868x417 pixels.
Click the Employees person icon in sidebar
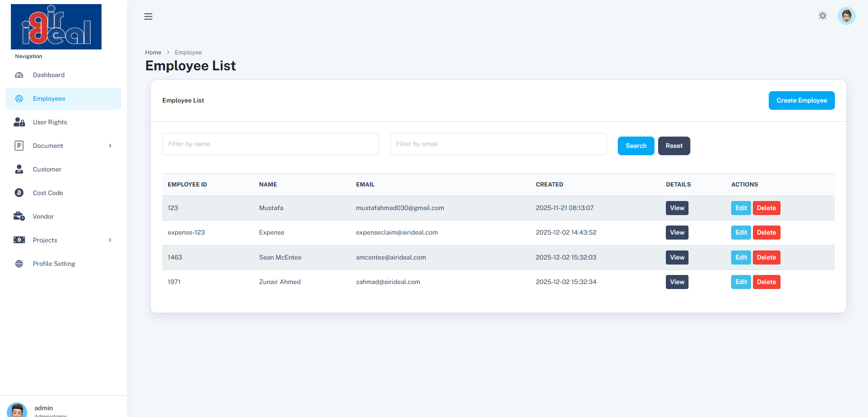tap(19, 98)
